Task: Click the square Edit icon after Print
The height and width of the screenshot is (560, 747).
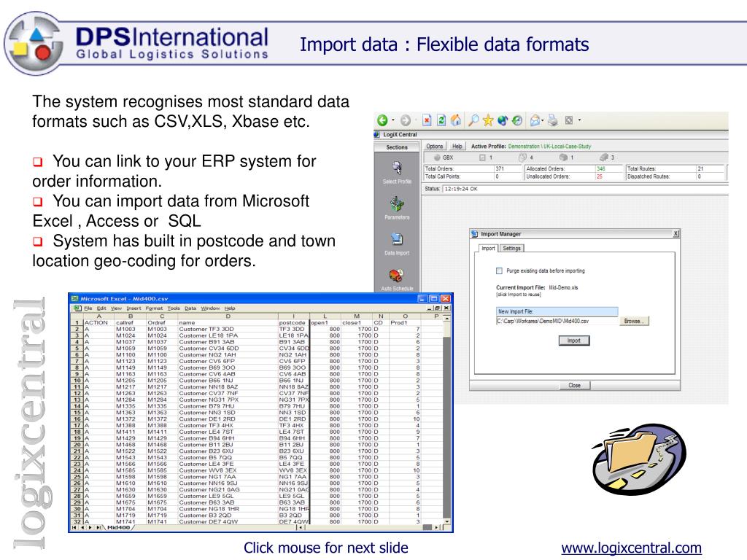Action: (569, 120)
